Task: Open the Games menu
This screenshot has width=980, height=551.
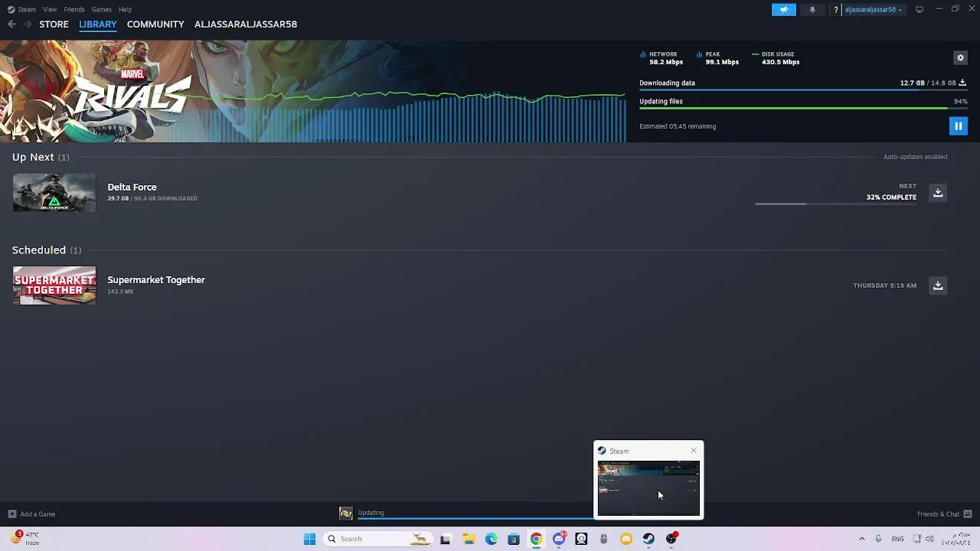Action: click(101, 9)
